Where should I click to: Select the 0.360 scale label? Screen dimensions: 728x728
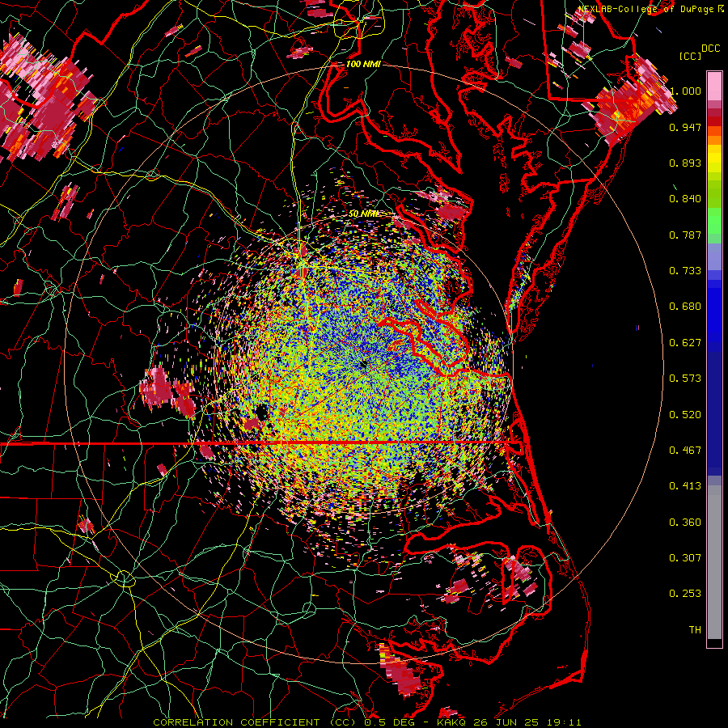[x=685, y=523]
